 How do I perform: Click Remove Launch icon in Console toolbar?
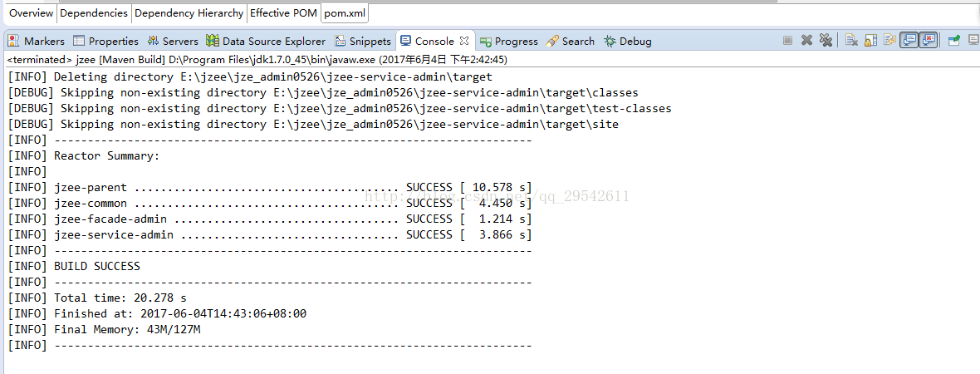click(x=807, y=41)
